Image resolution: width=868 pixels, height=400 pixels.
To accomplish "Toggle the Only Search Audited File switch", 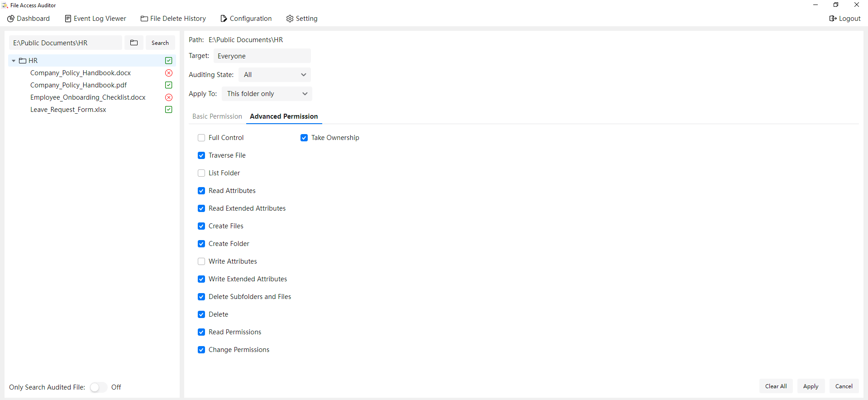I will point(98,387).
